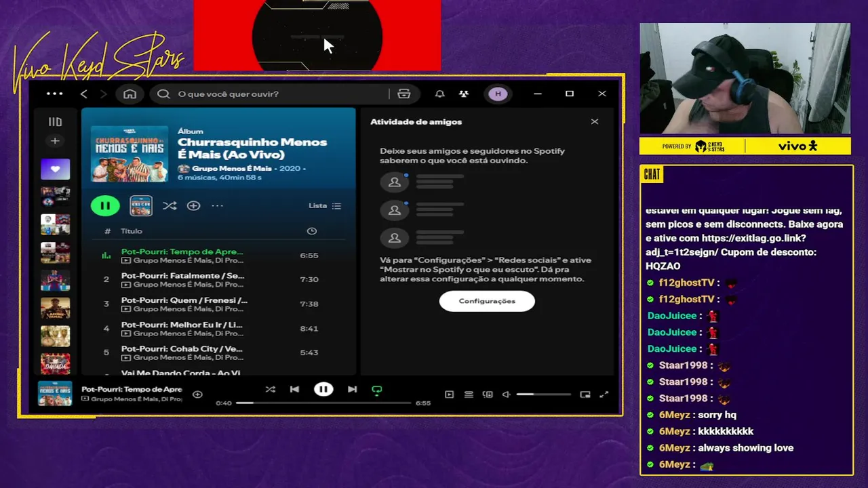Click the first 'Staar1998' chat username
Viewport: 868px width, 488px height.
tap(683, 365)
